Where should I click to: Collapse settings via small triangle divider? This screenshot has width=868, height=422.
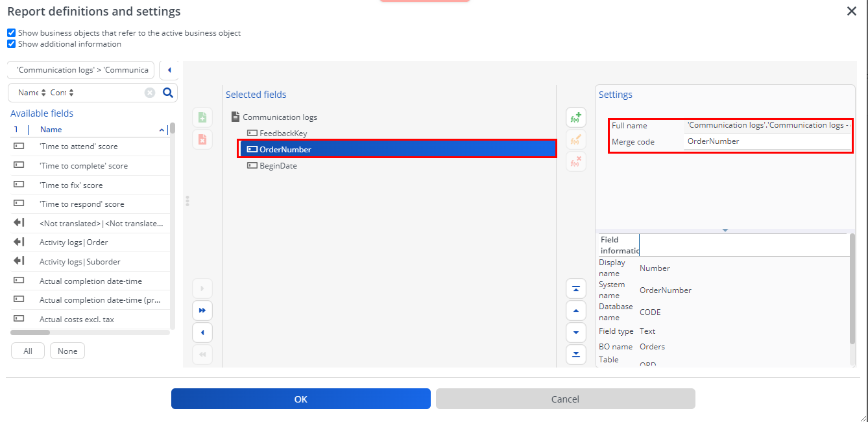[x=725, y=230]
